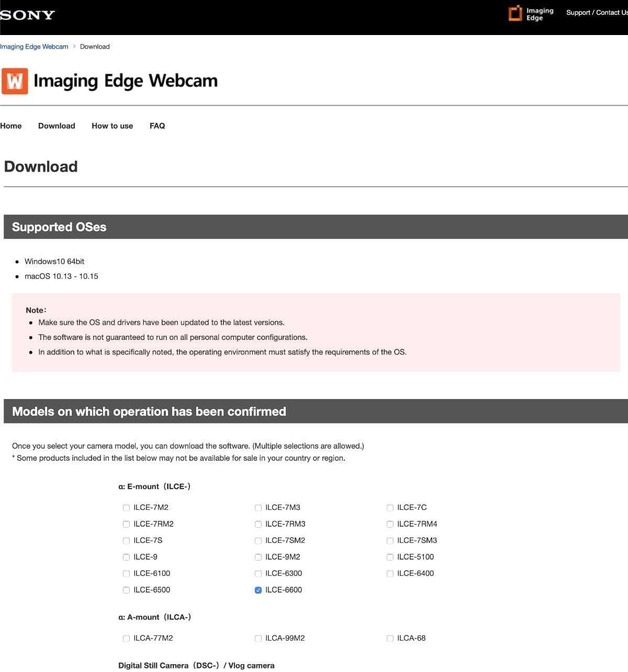
Task: Choose the ILCE-6400 checkbox
Action: (x=390, y=574)
